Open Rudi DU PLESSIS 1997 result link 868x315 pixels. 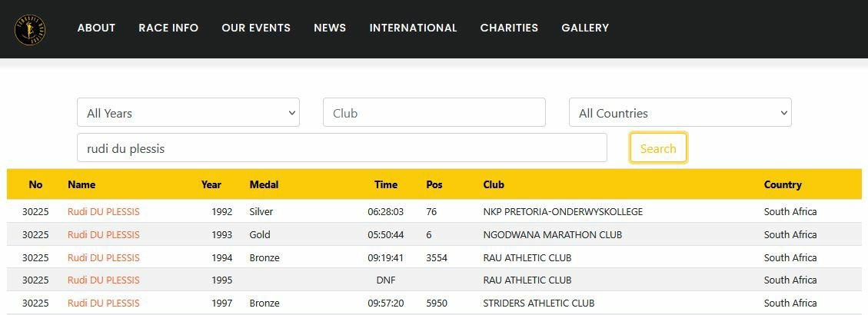pyautogui.click(x=104, y=303)
